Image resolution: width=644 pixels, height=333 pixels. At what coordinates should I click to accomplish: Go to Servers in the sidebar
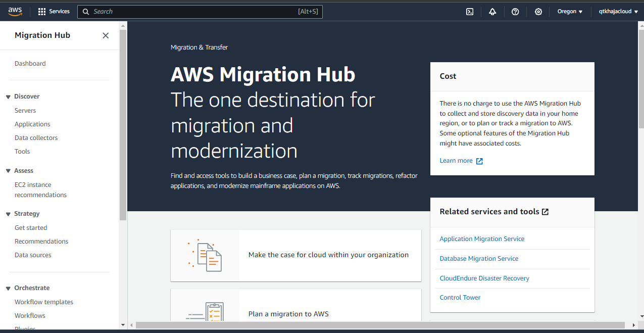[25, 111]
